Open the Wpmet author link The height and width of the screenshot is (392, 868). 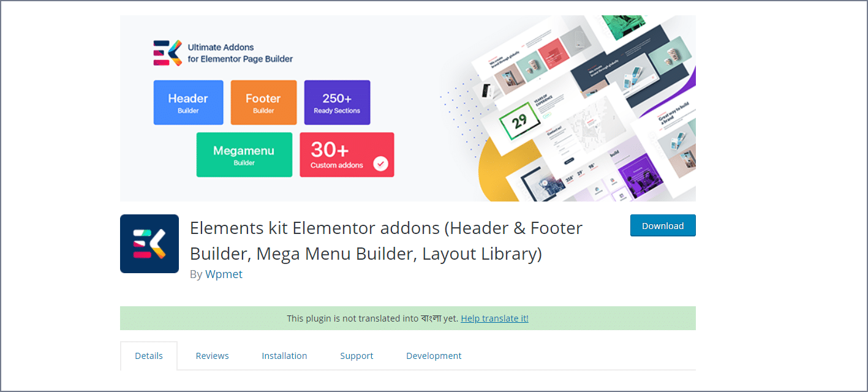pyautogui.click(x=224, y=274)
